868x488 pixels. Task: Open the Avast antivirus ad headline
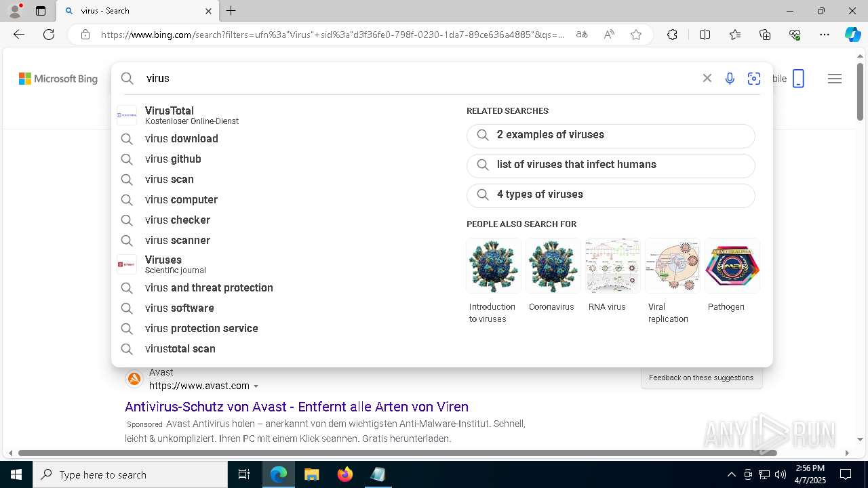pyautogui.click(x=296, y=407)
